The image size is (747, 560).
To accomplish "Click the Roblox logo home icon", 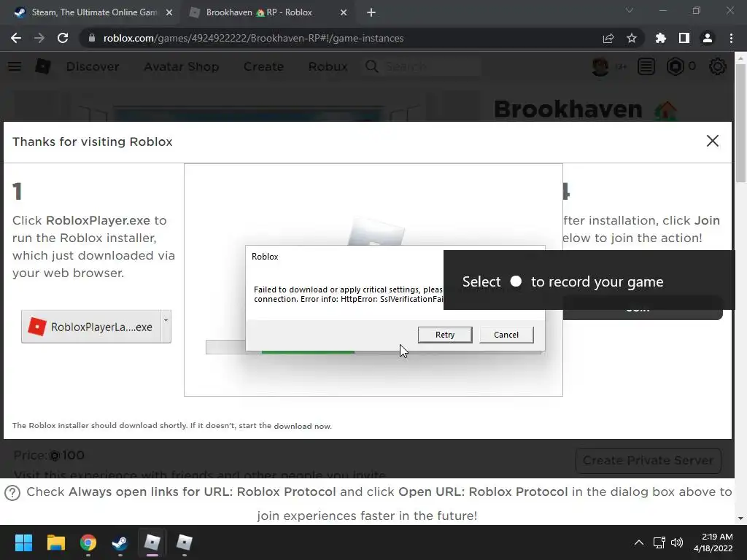I will pos(43,66).
